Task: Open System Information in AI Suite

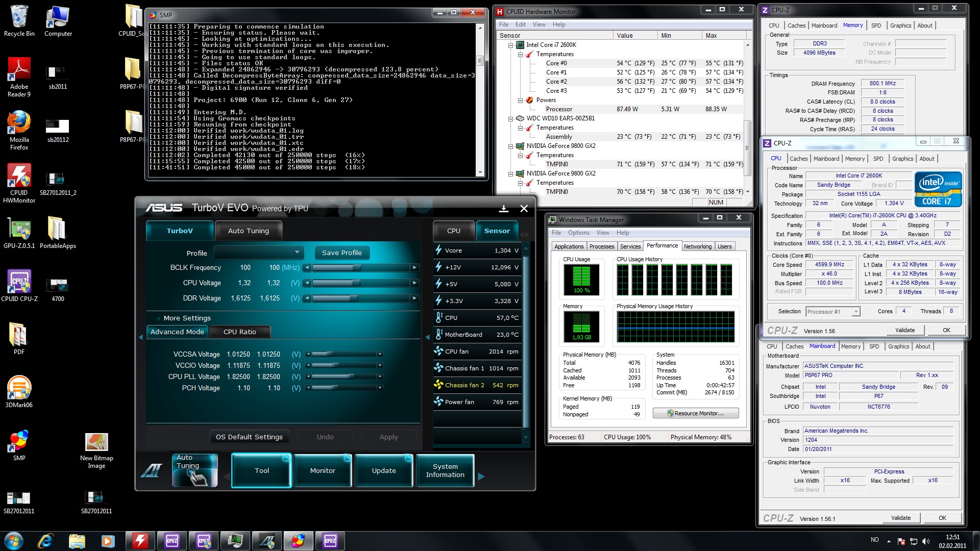Action: click(445, 470)
